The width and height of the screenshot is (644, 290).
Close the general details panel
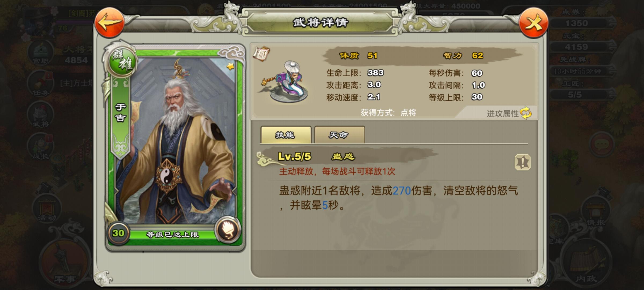533,23
